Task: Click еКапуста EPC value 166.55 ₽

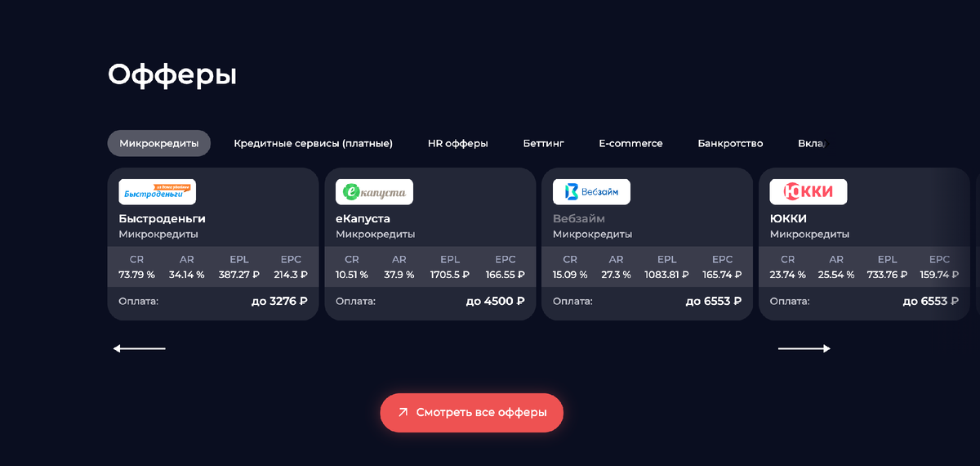Action: tap(506, 275)
